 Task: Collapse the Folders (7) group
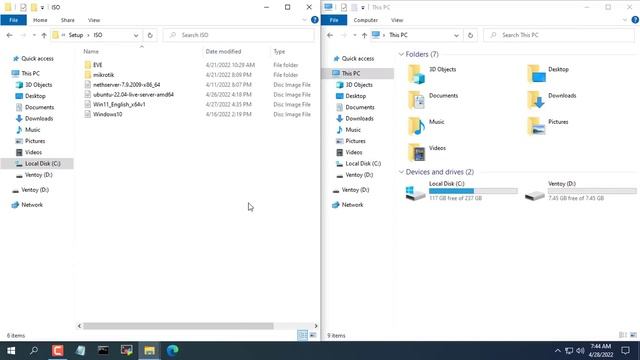pos(401,54)
